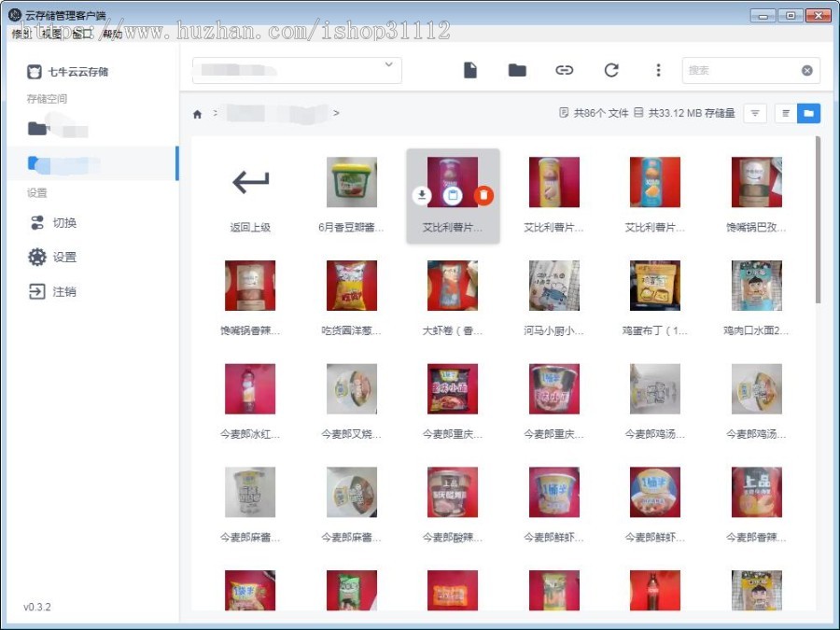Click the 设置 label beside the gear
This screenshot has height=630, width=840.
click(x=64, y=258)
